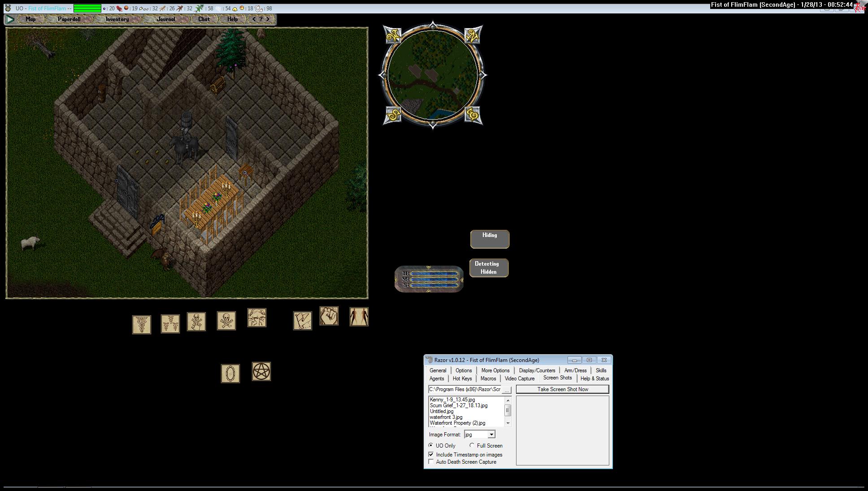Click the pentagram spell icon
868x491 pixels.
[x=261, y=371]
